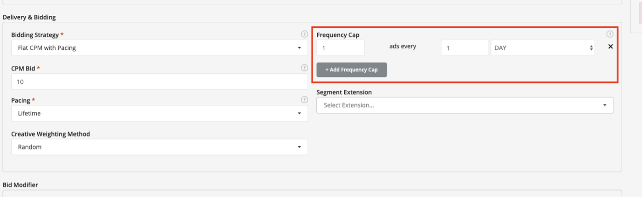Expand the Flat CPM with Pacing dropdown
The height and width of the screenshot is (199, 644).
coord(160,48)
